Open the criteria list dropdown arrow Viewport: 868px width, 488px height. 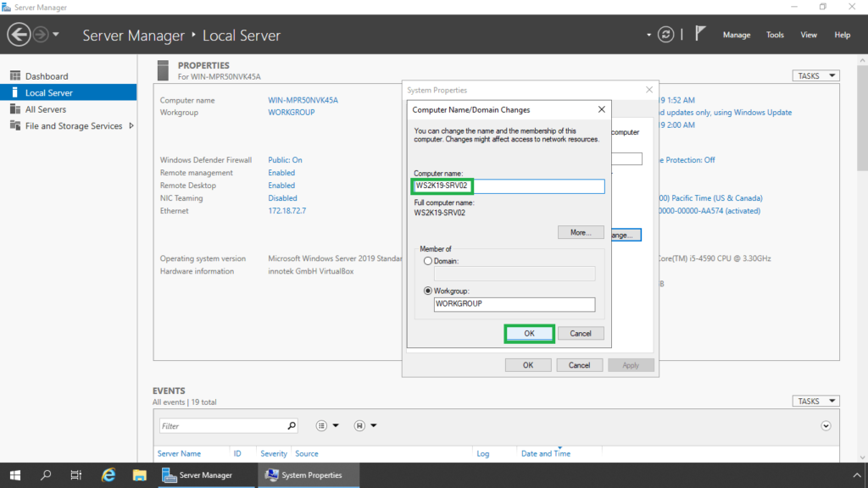[336, 425]
